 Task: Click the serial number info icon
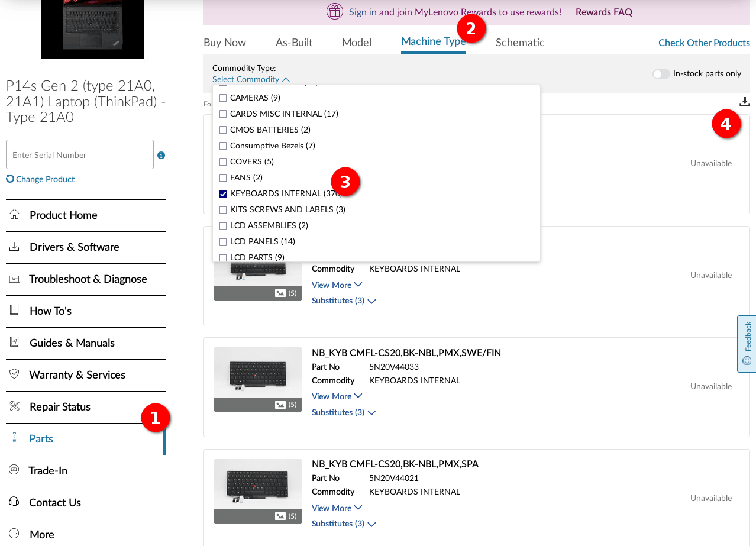point(161,155)
